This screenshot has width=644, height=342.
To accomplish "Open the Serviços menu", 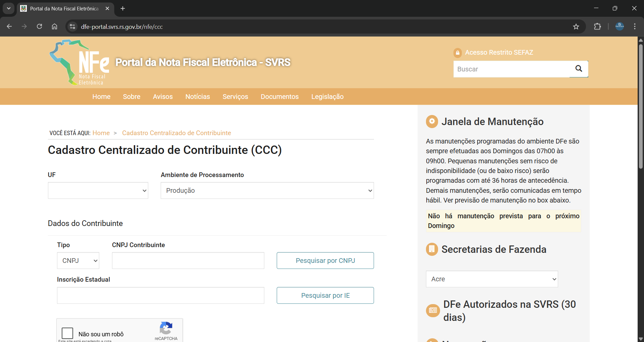I will point(235,97).
